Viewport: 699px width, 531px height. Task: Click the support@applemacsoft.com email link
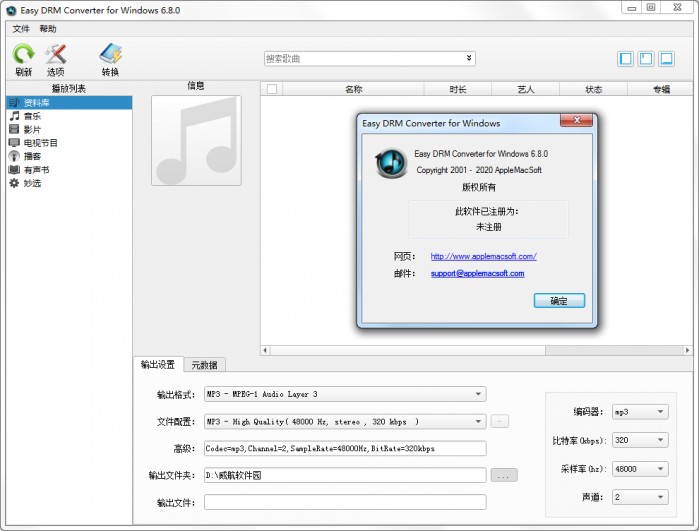click(x=477, y=273)
